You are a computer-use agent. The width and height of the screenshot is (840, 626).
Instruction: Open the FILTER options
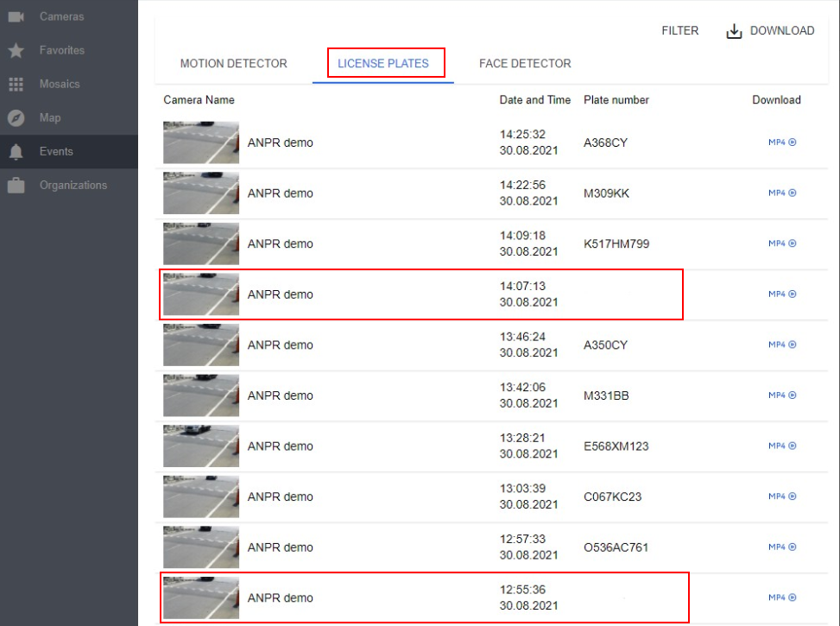(x=680, y=30)
